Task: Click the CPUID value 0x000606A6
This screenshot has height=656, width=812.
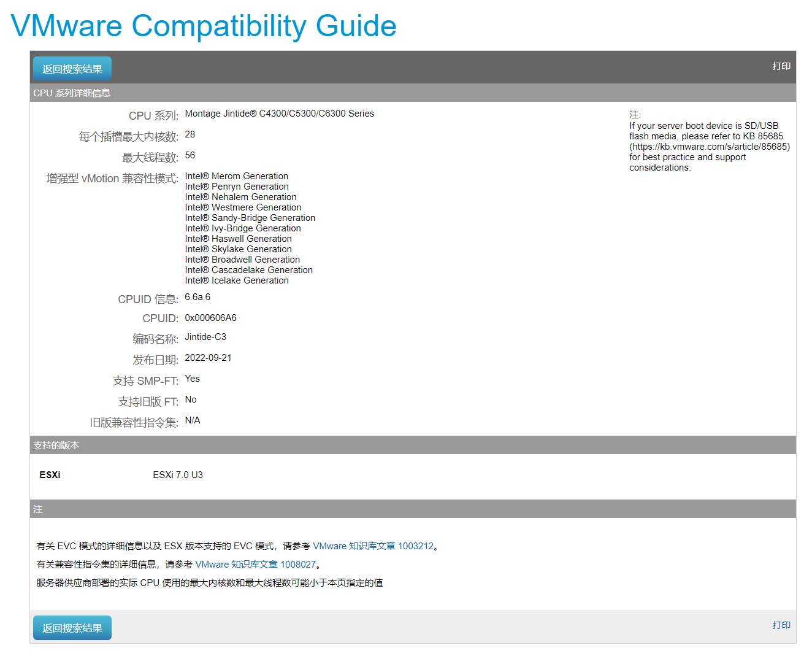Action: 210,318
